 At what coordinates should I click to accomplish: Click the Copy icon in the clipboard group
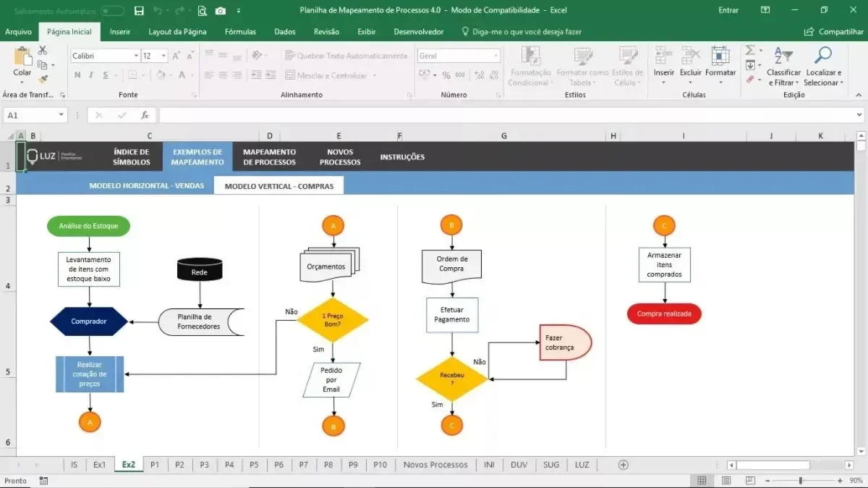point(42,65)
